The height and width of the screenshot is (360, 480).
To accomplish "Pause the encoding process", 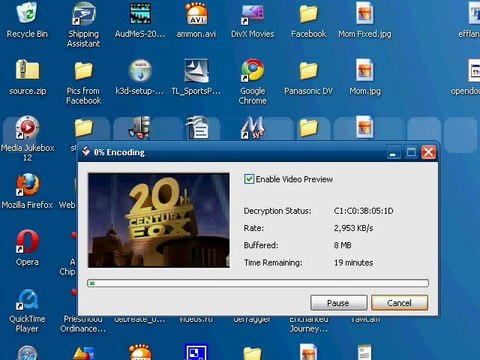I will [338, 303].
